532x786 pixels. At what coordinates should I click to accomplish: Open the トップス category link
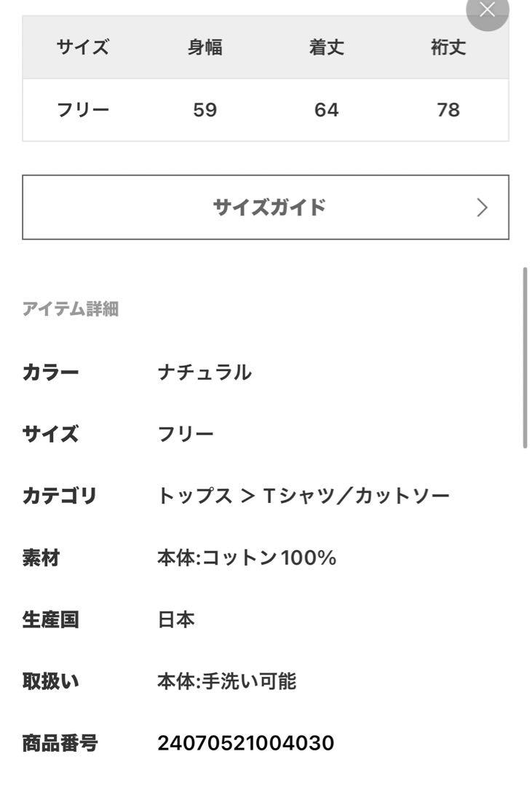point(195,496)
